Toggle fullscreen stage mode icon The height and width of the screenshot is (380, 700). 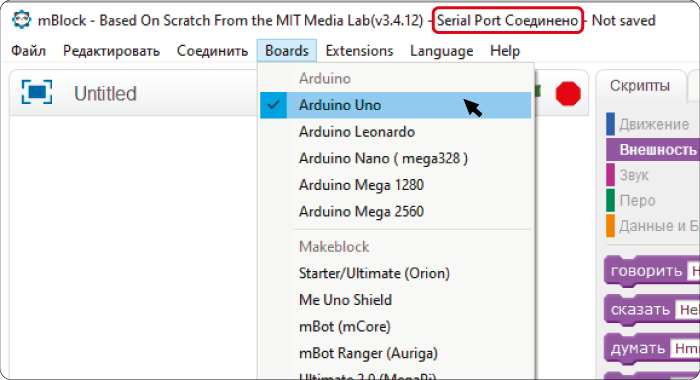(x=37, y=92)
